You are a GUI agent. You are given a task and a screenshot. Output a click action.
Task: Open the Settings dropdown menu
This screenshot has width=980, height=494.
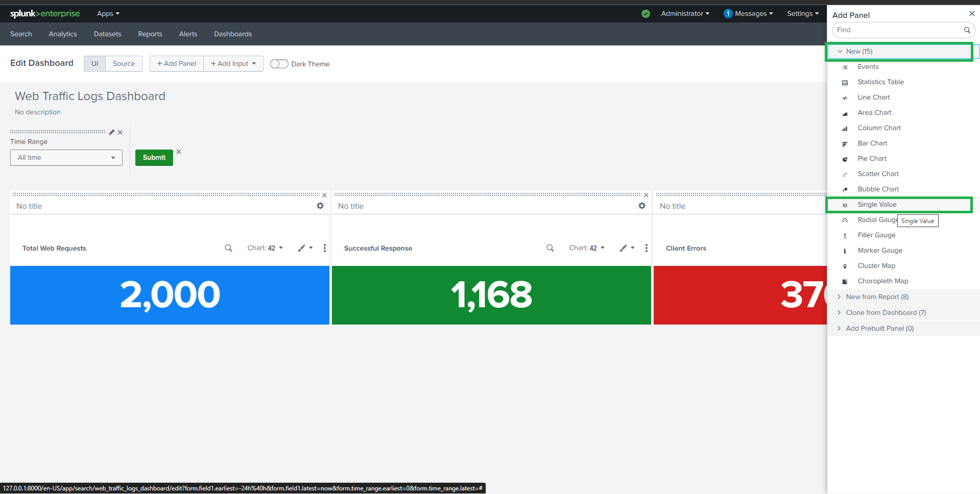coord(803,14)
